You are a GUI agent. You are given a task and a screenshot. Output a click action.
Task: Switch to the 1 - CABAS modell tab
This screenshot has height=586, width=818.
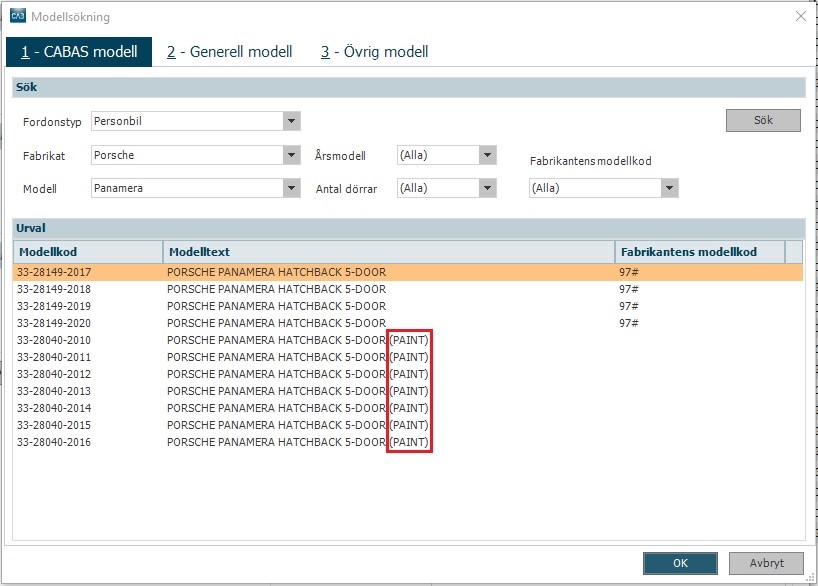click(79, 52)
